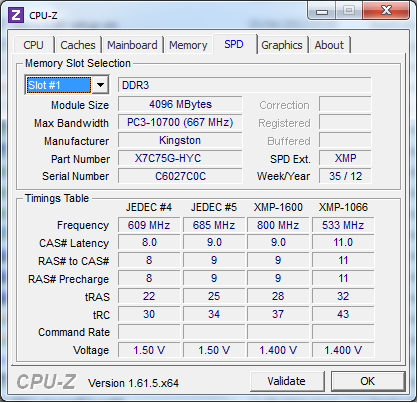The height and width of the screenshot is (403, 418).
Task: Expand the memory slot dropdown arrow
Action: (100, 85)
